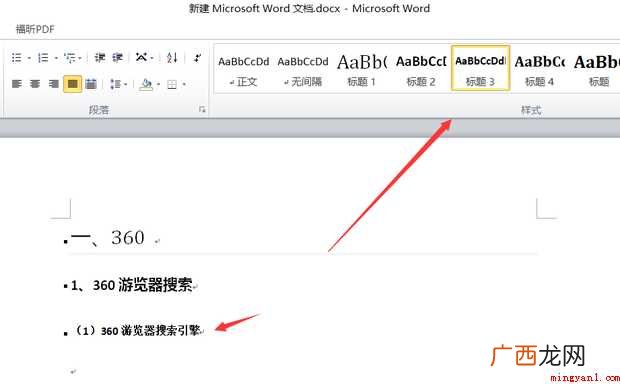Click the shading paint bucket icon

click(x=146, y=84)
